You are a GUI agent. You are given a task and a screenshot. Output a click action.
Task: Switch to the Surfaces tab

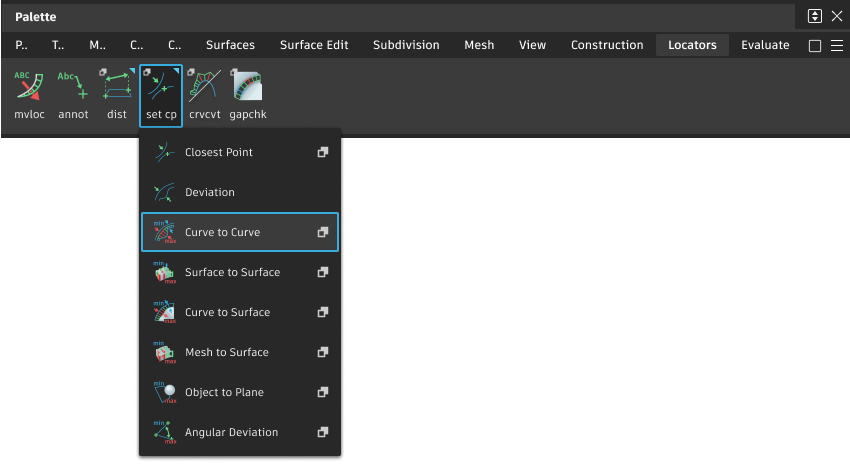[x=230, y=45]
